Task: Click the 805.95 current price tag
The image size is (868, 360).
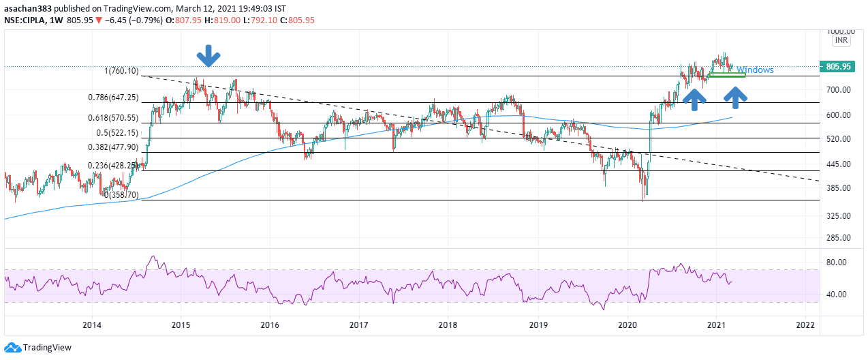Action: 837,67
